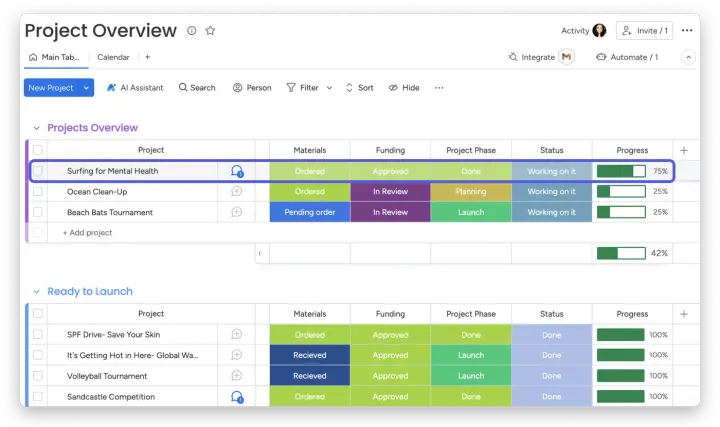Collapse the Projects Overview group
This screenshot has width=720, height=427.
pyautogui.click(x=37, y=128)
